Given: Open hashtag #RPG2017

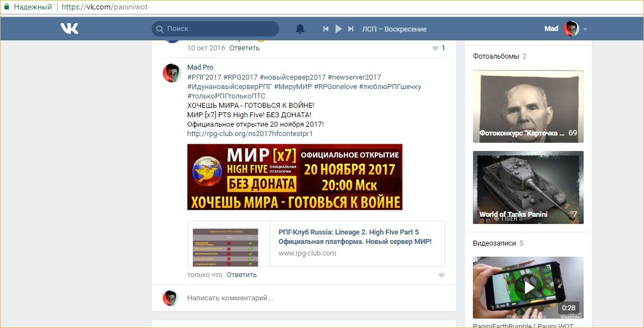Looking at the screenshot, I should [x=240, y=77].
